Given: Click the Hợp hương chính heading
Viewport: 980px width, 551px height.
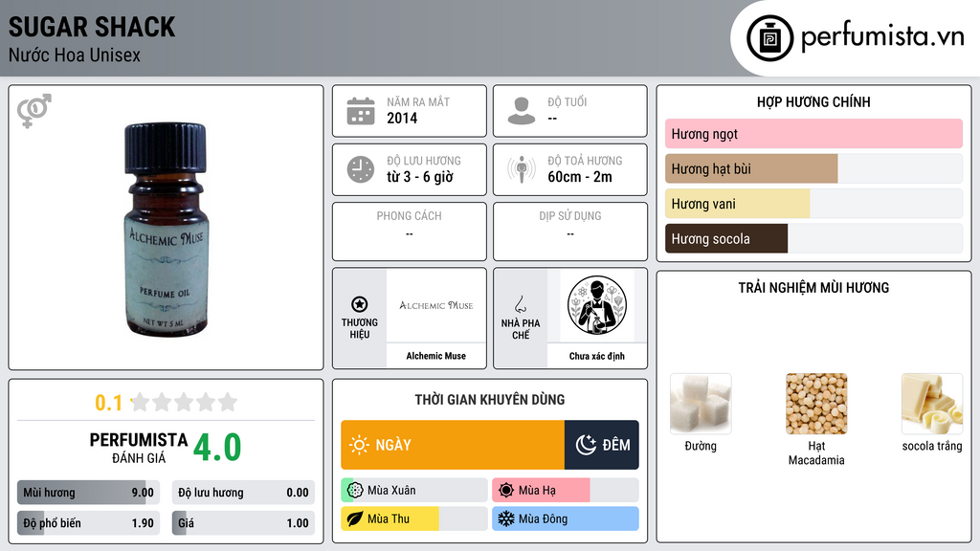Looking at the screenshot, I should point(813,101).
